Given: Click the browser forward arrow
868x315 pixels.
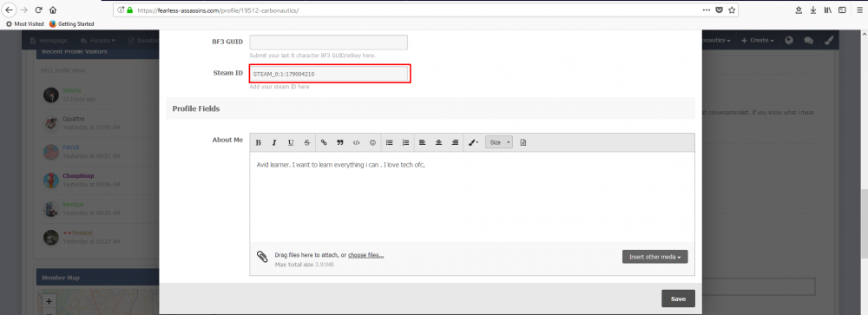Looking at the screenshot, I should [x=23, y=10].
